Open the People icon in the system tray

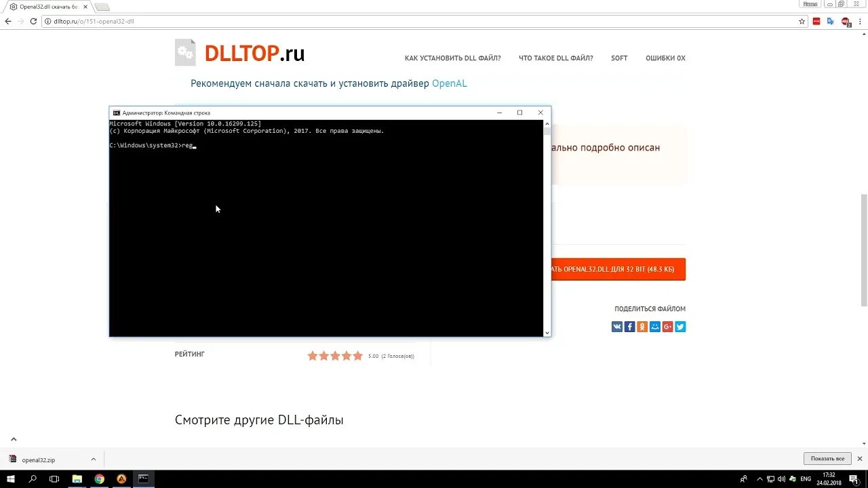pyautogui.click(x=744, y=479)
